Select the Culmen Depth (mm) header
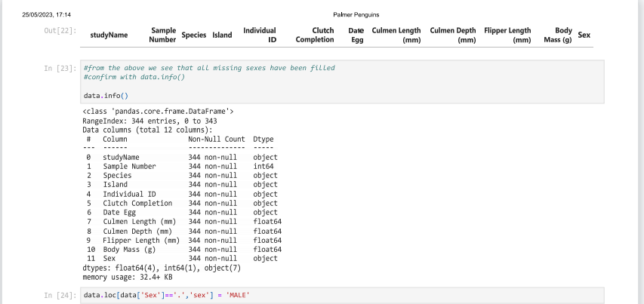 point(453,35)
